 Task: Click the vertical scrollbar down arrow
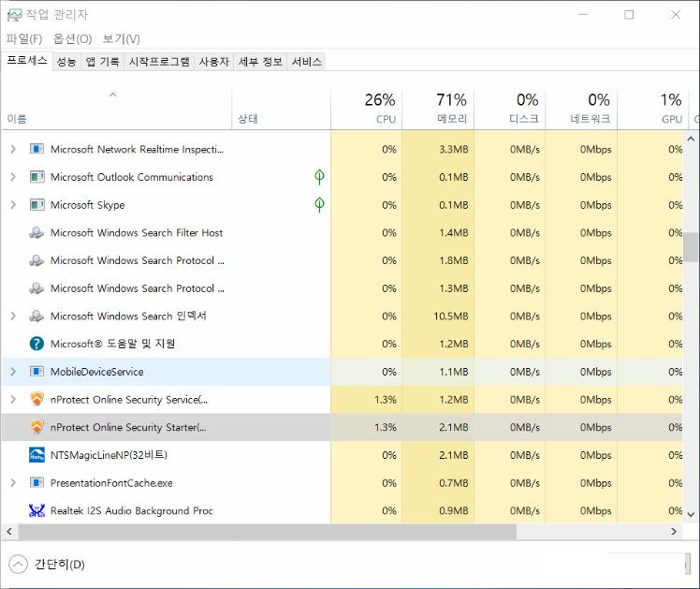pyautogui.click(x=692, y=514)
